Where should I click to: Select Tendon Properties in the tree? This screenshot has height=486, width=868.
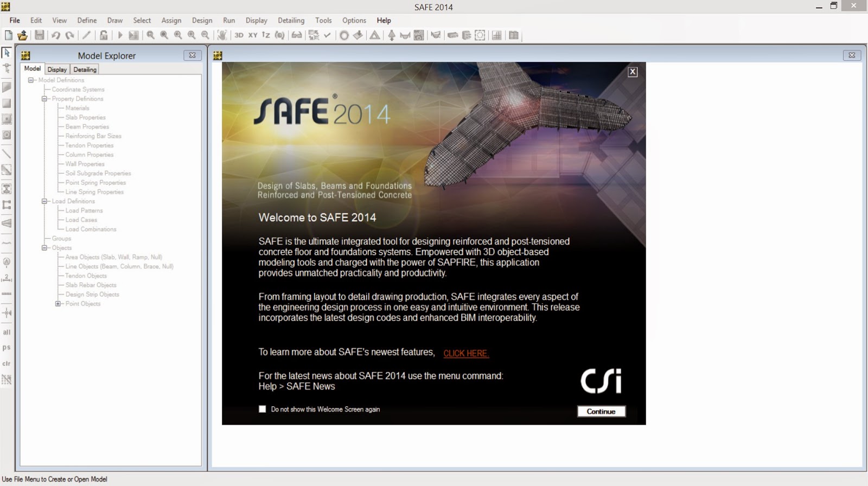[x=90, y=145]
